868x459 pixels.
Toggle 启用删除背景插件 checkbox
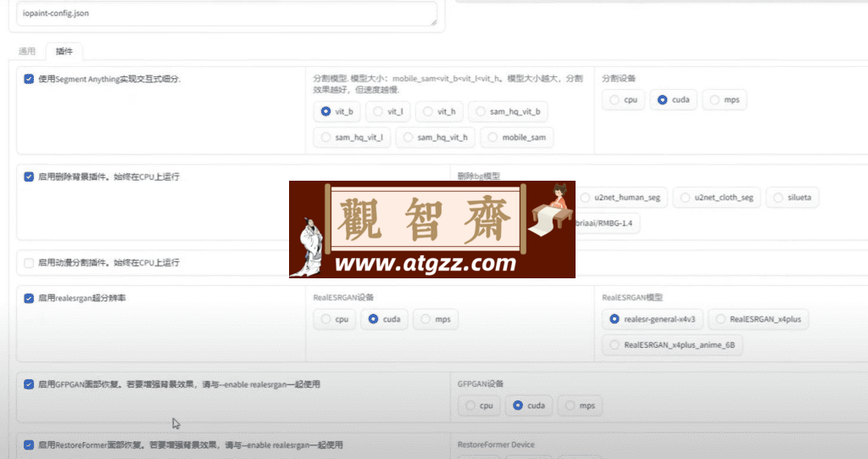tap(29, 176)
